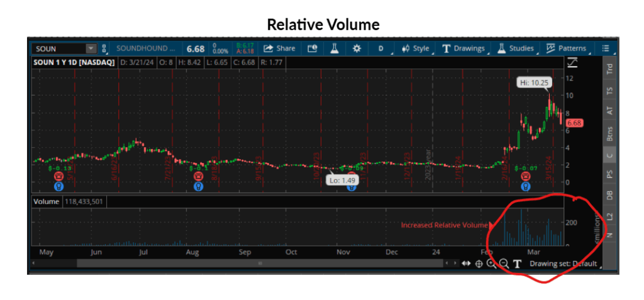Image resolution: width=644 pixels, height=300 pixels.
Task: Switch to the Trd side tab
Action: (609, 69)
